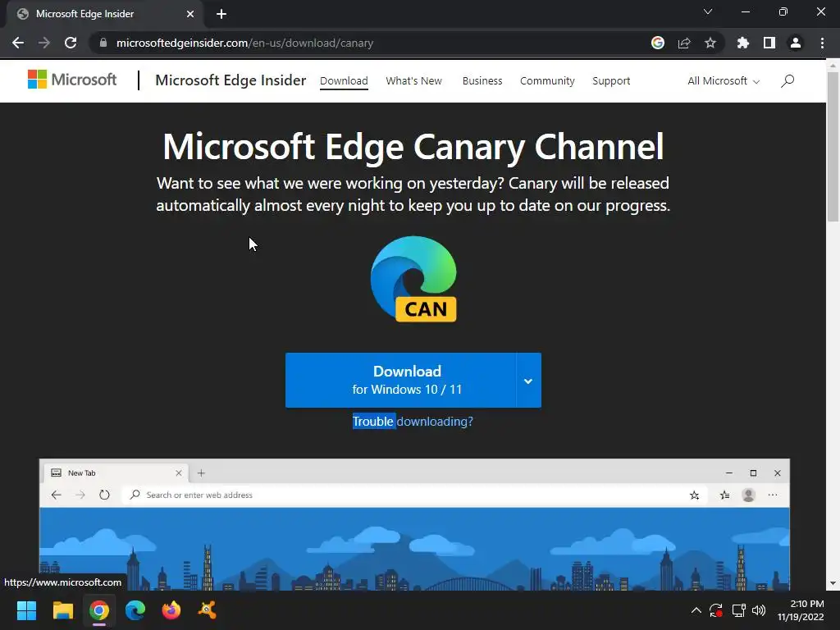Launch Microsoft Edge from taskbar
Image resolution: width=840 pixels, height=630 pixels.
[135, 610]
